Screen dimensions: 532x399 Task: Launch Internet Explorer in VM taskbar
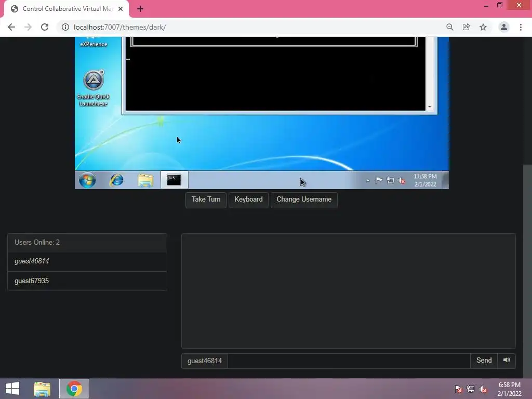[x=116, y=180]
